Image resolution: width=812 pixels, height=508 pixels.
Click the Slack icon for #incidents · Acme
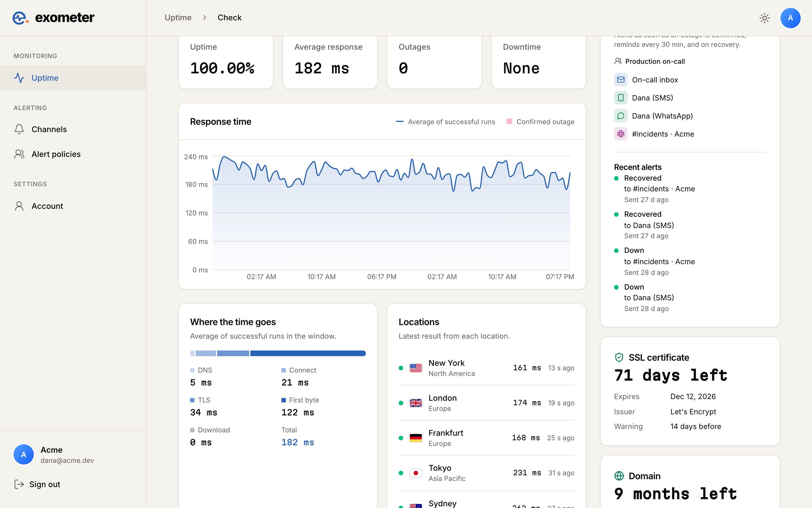[621, 134]
